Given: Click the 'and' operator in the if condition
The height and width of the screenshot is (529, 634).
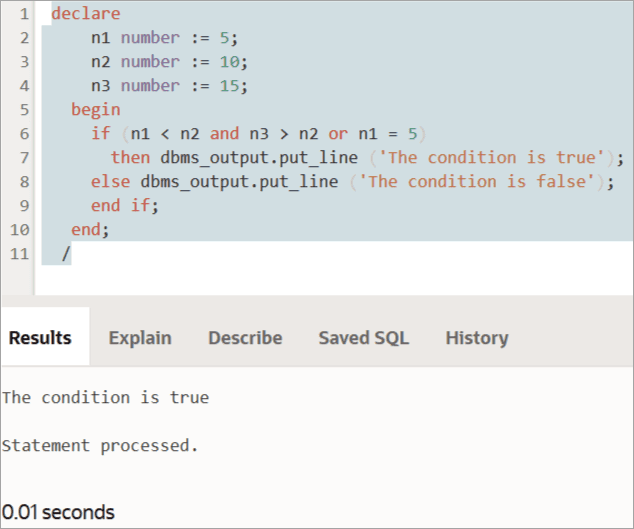Looking at the screenshot, I should (224, 133).
